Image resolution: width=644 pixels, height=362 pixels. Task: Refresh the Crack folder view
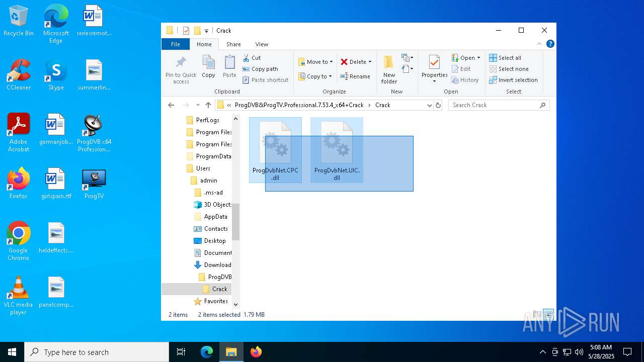438,105
